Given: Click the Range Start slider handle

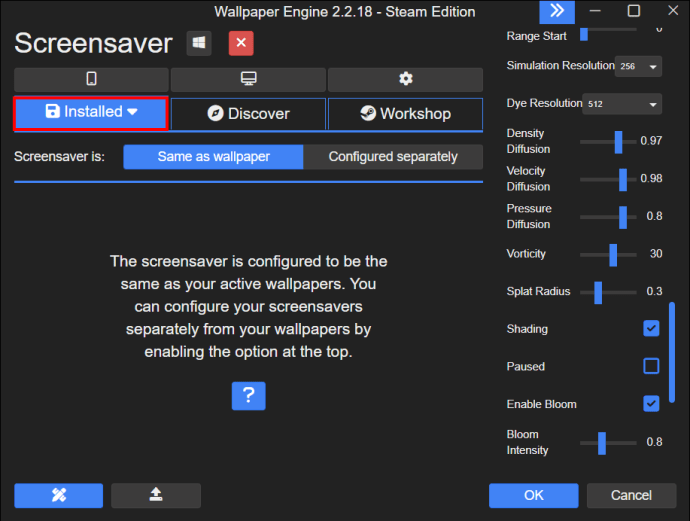Looking at the screenshot, I should [x=584, y=34].
